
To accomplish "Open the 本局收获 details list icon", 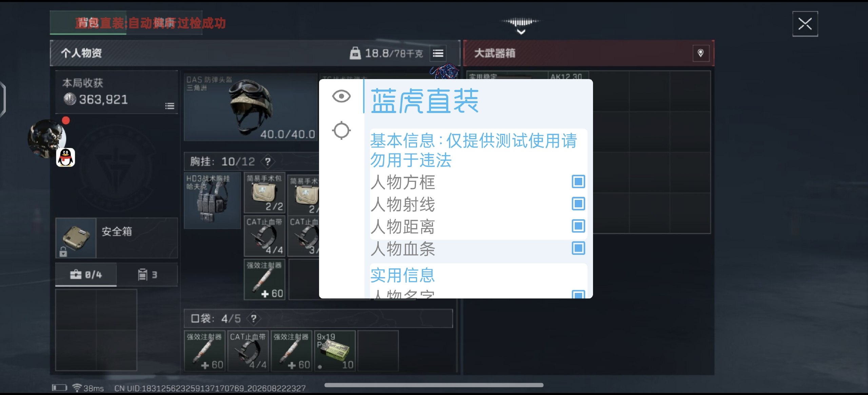I will (x=170, y=106).
